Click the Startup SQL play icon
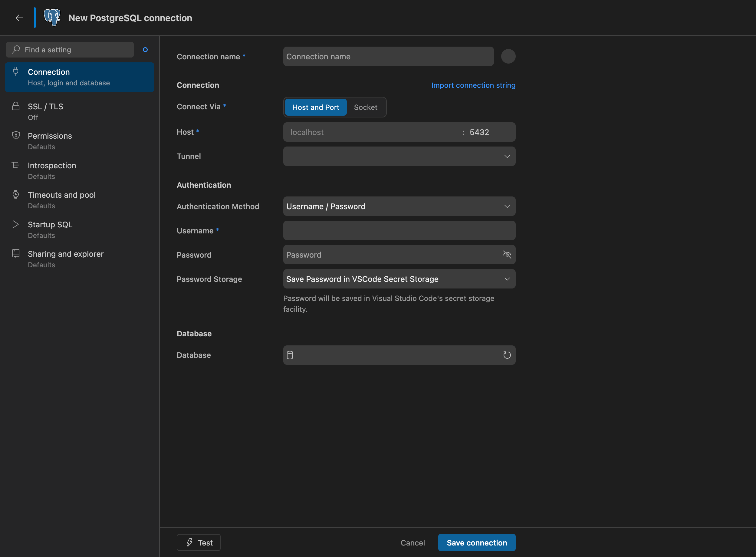Screen dimensions: 756x557 pyautogui.click(x=15, y=224)
